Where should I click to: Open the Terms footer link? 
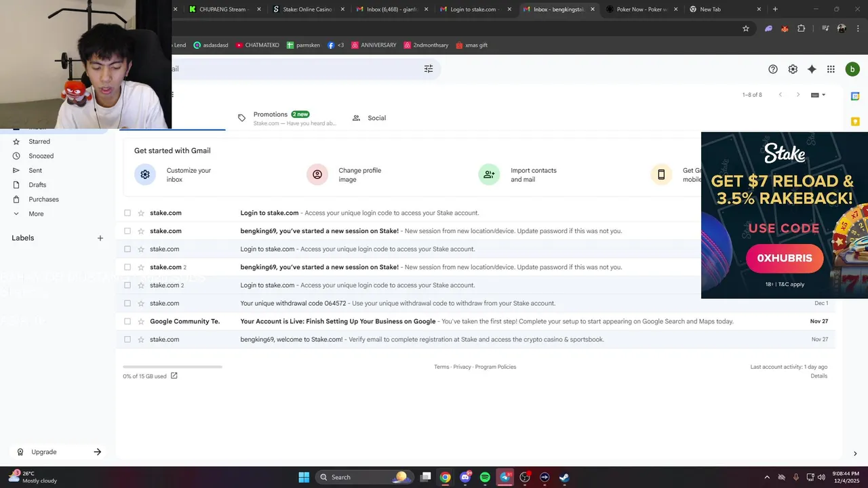tap(441, 367)
